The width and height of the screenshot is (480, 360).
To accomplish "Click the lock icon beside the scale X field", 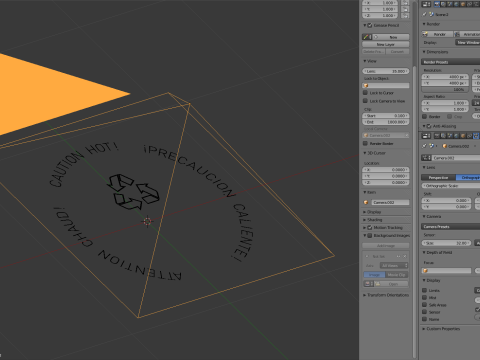I will click(405, 3).
